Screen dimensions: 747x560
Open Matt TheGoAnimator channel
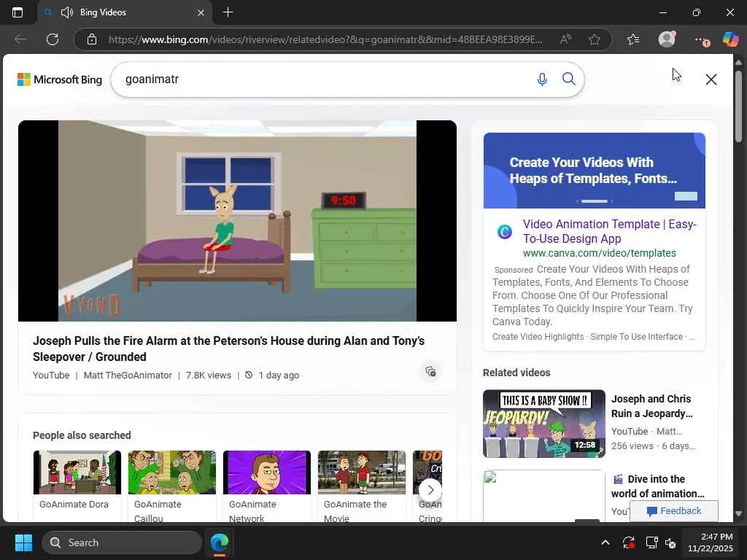point(128,376)
